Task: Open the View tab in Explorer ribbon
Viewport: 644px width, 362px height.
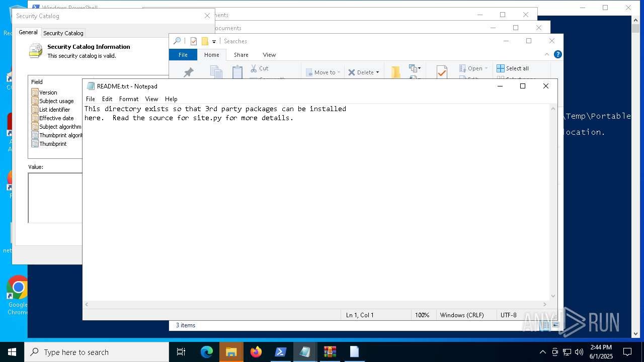Action: point(269,55)
